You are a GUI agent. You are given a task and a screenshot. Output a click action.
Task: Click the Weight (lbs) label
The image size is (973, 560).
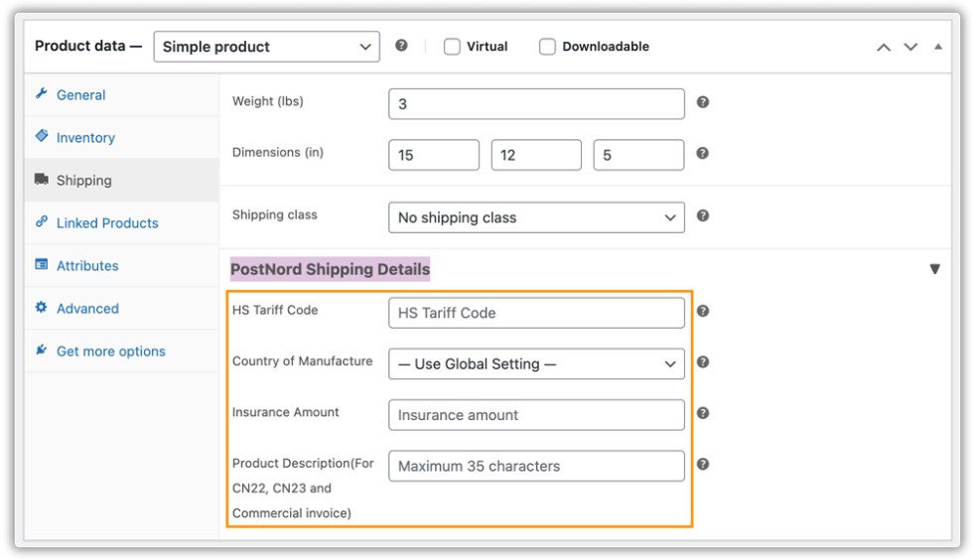point(267,101)
